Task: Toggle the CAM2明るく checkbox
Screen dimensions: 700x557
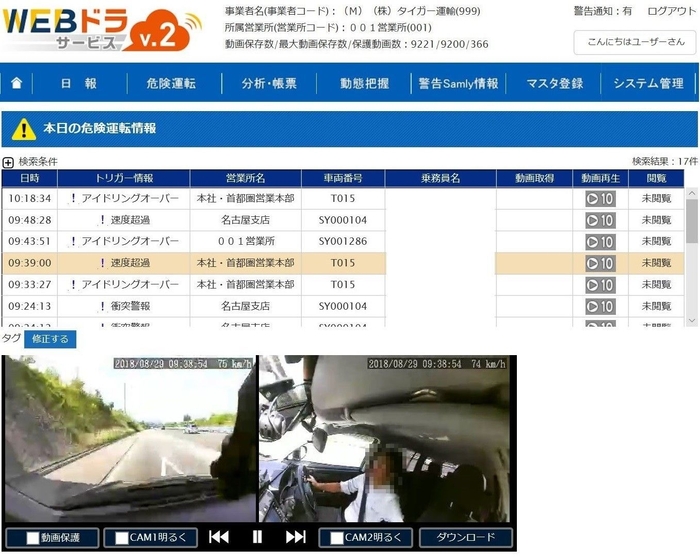Action: (x=336, y=538)
